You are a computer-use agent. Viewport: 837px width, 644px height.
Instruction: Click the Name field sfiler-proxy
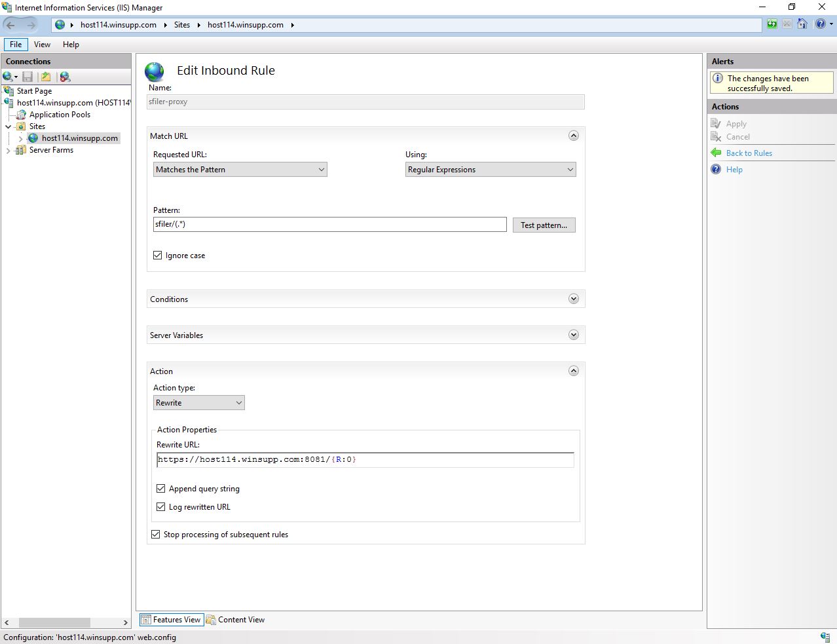pyautogui.click(x=365, y=102)
